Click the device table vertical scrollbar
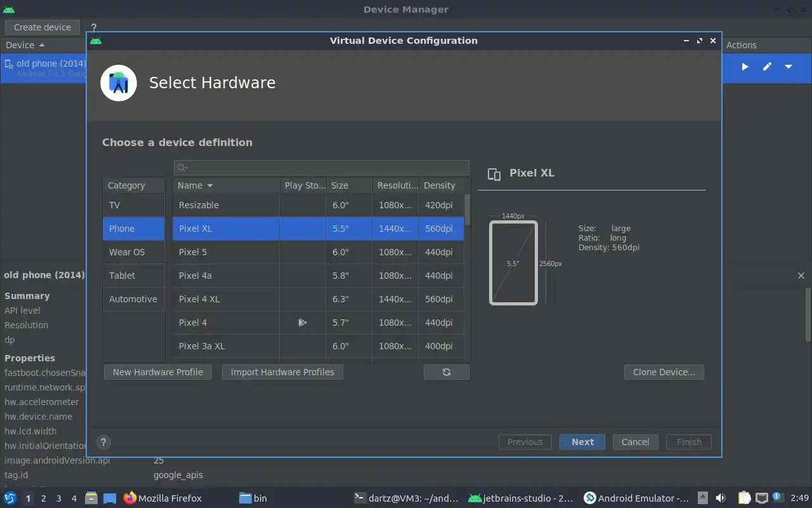Image resolution: width=812 pixels, height=508 pixels. pos(468,210)
